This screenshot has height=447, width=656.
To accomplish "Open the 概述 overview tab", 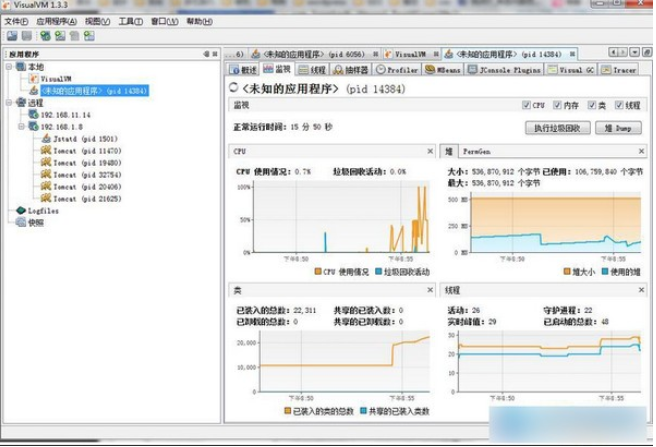I will point(243,70).
